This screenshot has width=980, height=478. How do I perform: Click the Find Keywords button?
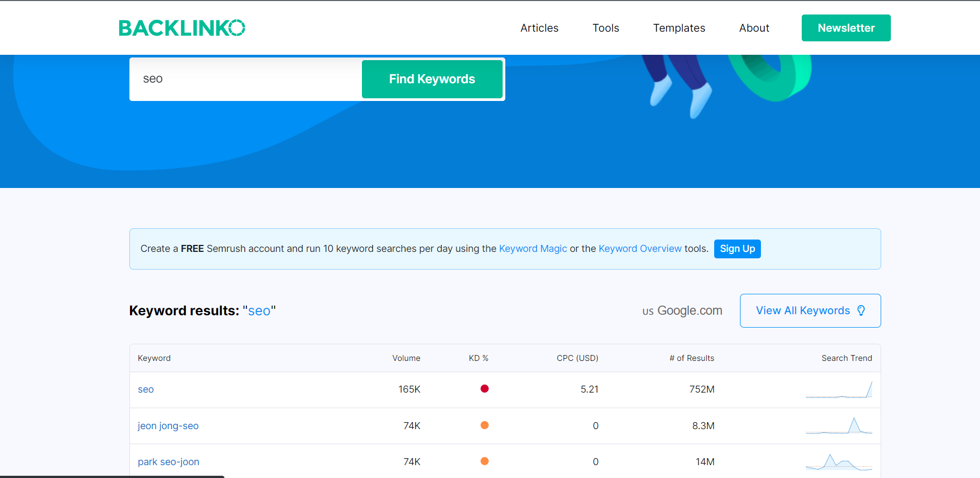tap(432, 79)
